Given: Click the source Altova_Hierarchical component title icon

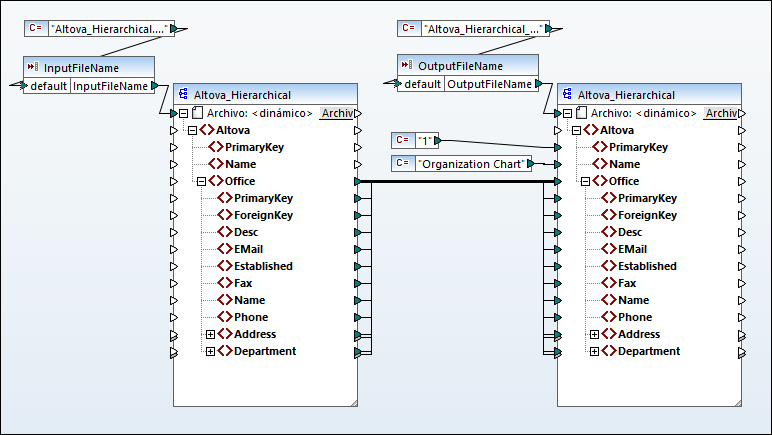Looking at the screenshot, I should (184, 95).
